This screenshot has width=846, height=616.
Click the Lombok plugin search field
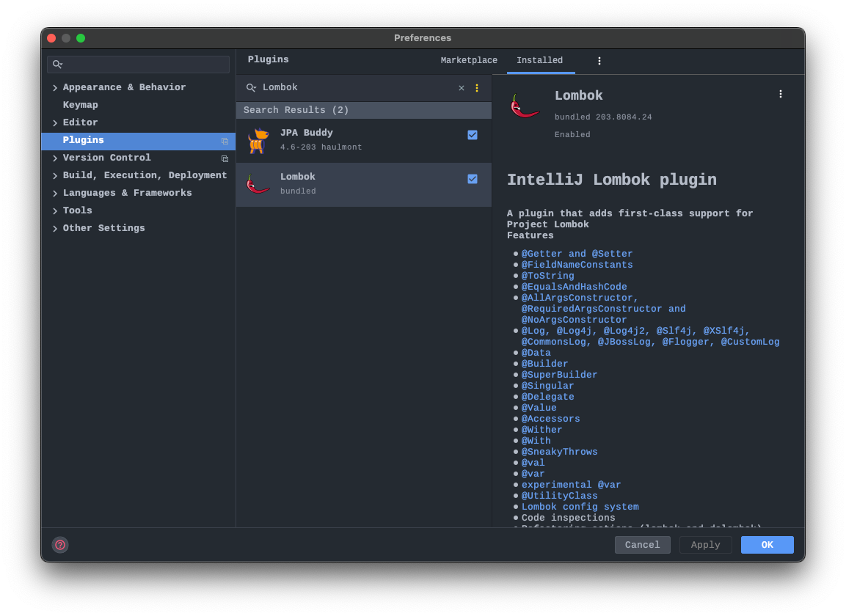click(356, 87)
